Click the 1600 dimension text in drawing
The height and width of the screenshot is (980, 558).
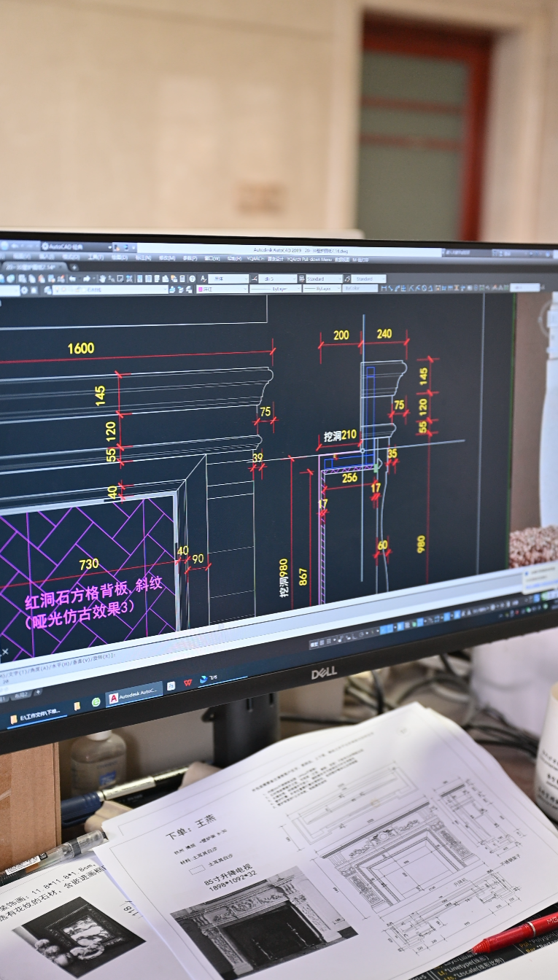coord(81,349)
